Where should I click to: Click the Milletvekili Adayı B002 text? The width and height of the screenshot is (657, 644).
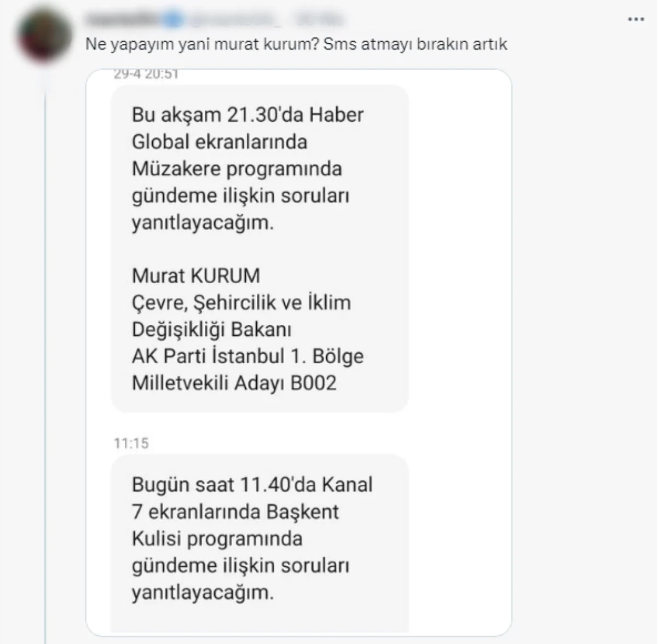coord(234,383)
